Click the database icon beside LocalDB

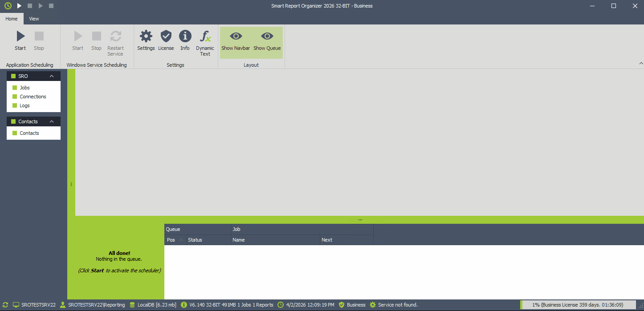(132, 305)
